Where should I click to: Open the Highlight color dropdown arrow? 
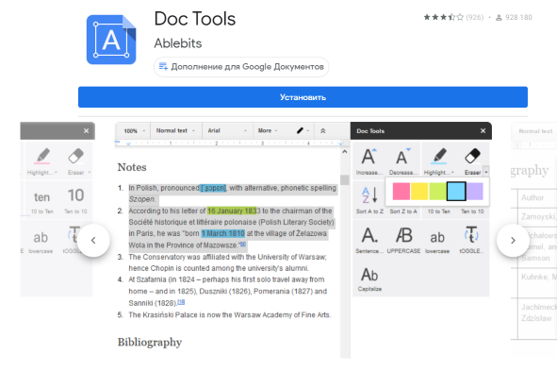click(453, 172)
